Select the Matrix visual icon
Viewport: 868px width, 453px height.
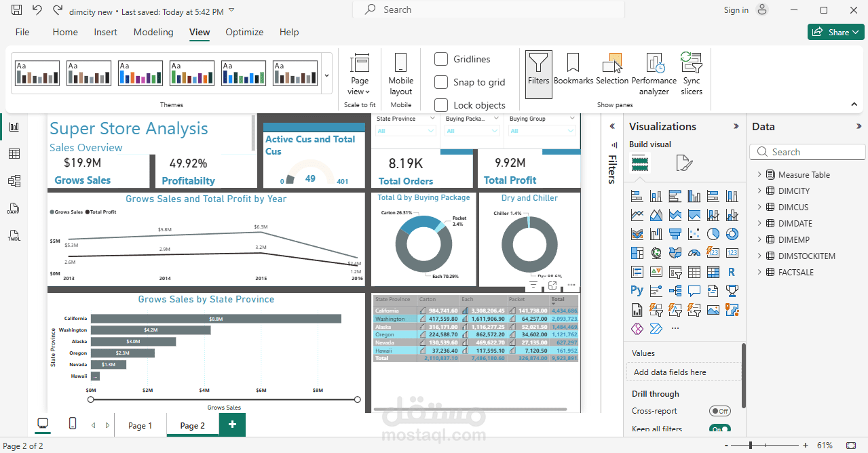click(x=713, y=272)
